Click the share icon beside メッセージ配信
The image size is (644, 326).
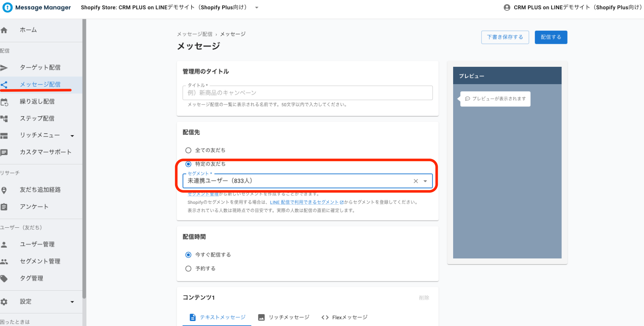4,84
